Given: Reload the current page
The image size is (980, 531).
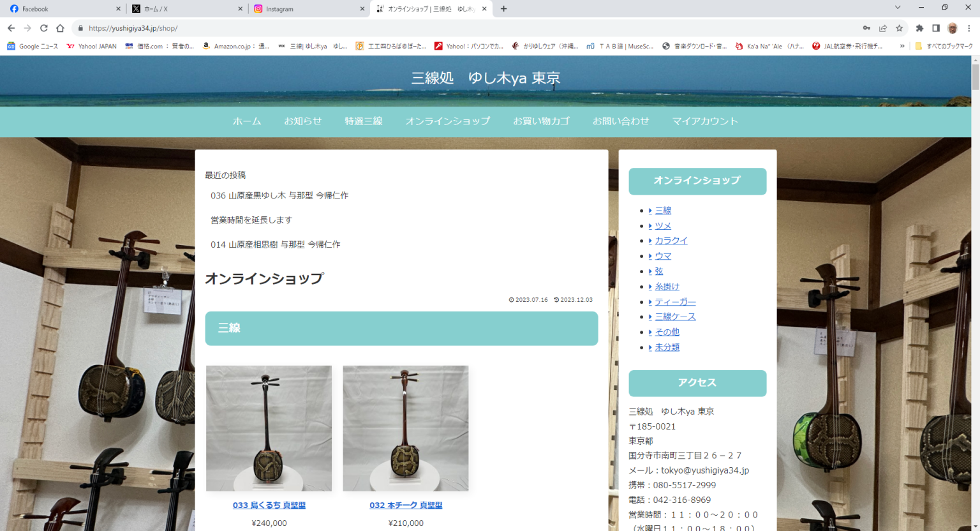Looking at the screenshot, I should coord(44,28).
